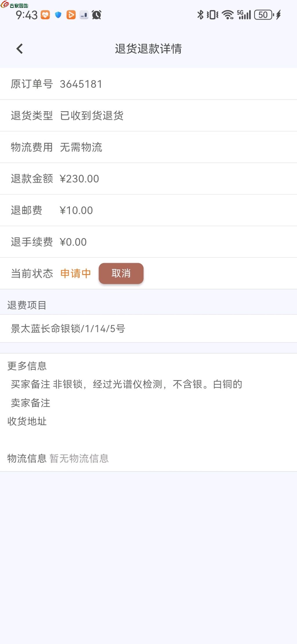Viewport: 297px width, 644px height.
Task: Tap the back arrow icon
Action: pyautogui.click(x=20, y=49)
